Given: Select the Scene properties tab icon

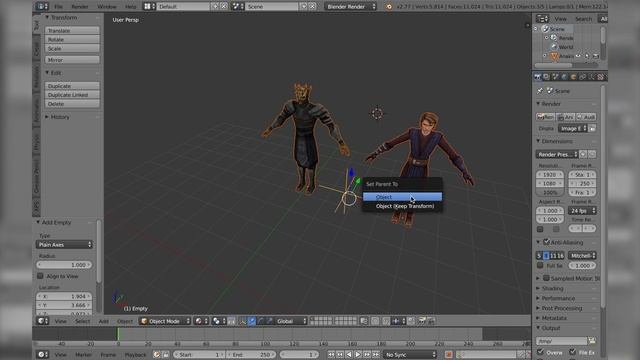Looking at the screenshot, I should [x=556, y=77].
